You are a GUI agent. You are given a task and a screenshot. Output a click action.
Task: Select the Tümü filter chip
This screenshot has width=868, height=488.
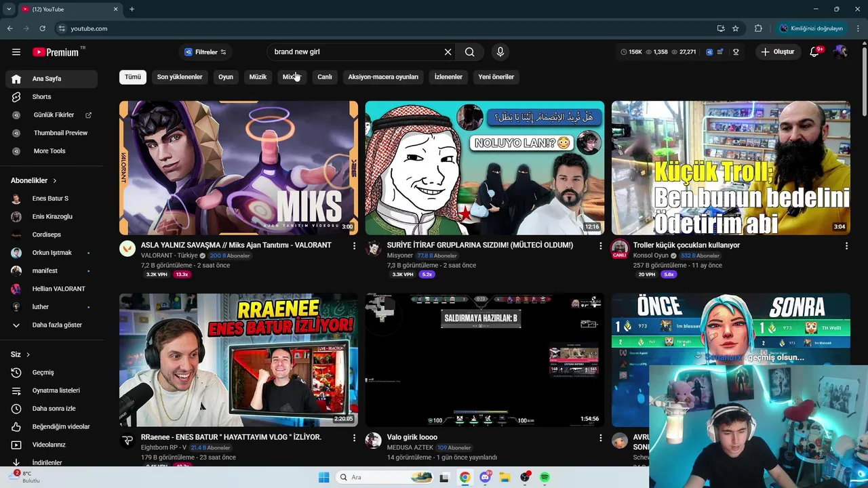[133, 77]
